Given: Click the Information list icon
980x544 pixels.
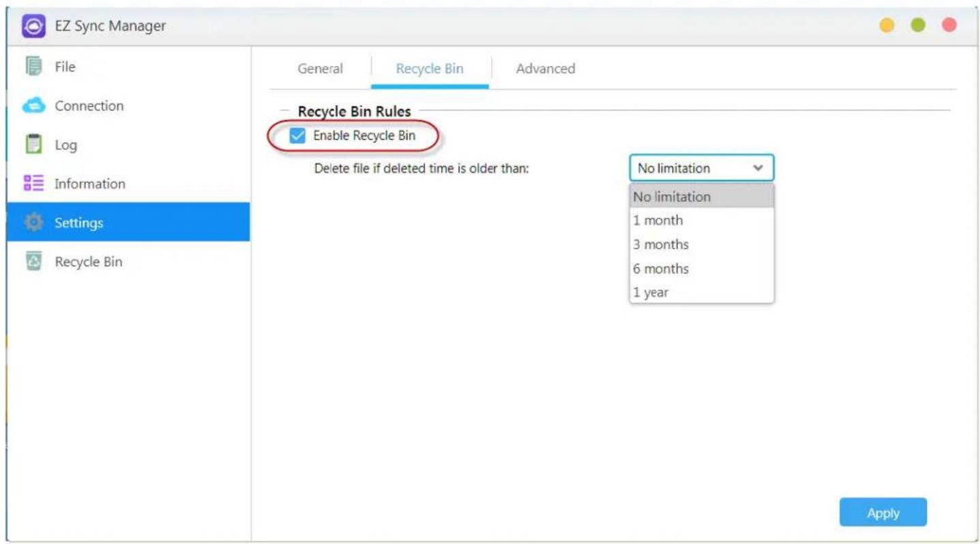Looking at the screenshot, I should [33, 183].
